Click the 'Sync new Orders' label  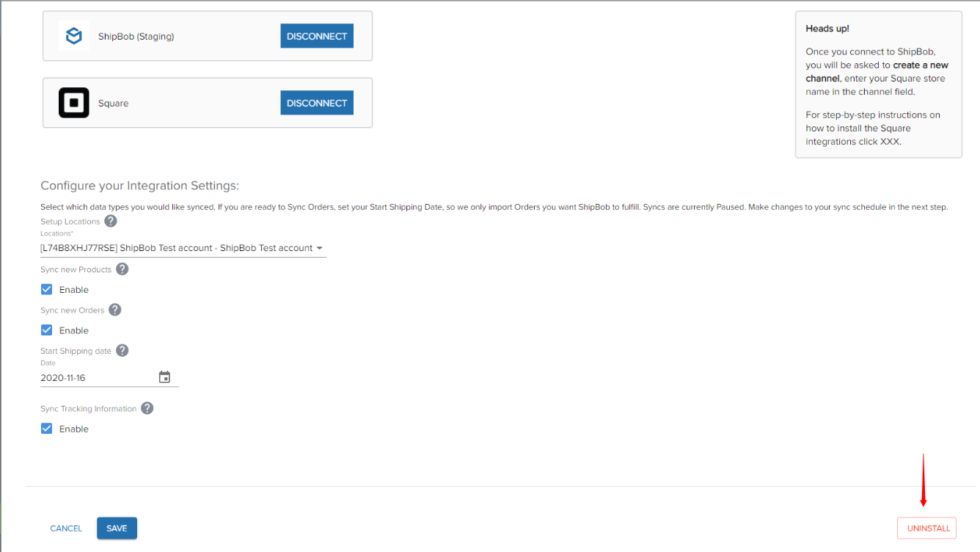tap(73, 310)
